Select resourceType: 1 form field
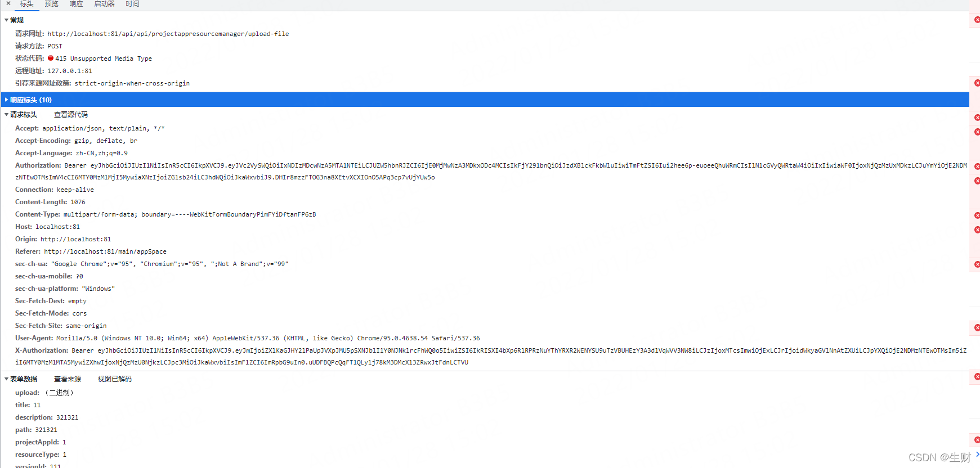 (41, 454)
